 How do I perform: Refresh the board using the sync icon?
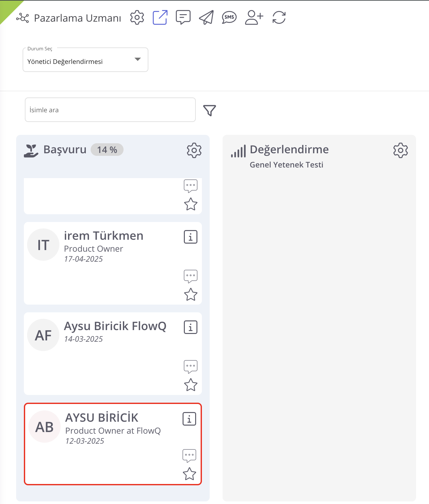pyautogui.click(x=279, y=17)
